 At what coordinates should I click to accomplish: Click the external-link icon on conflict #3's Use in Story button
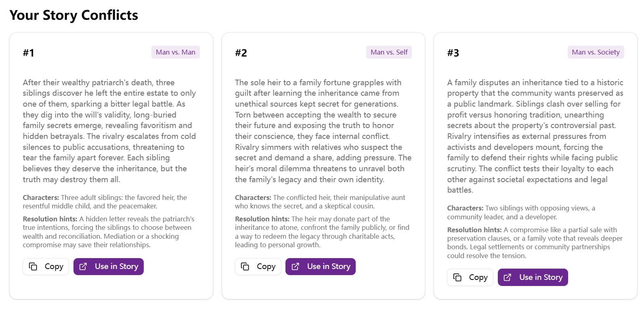pyautogui.click(x=508, y=277)
